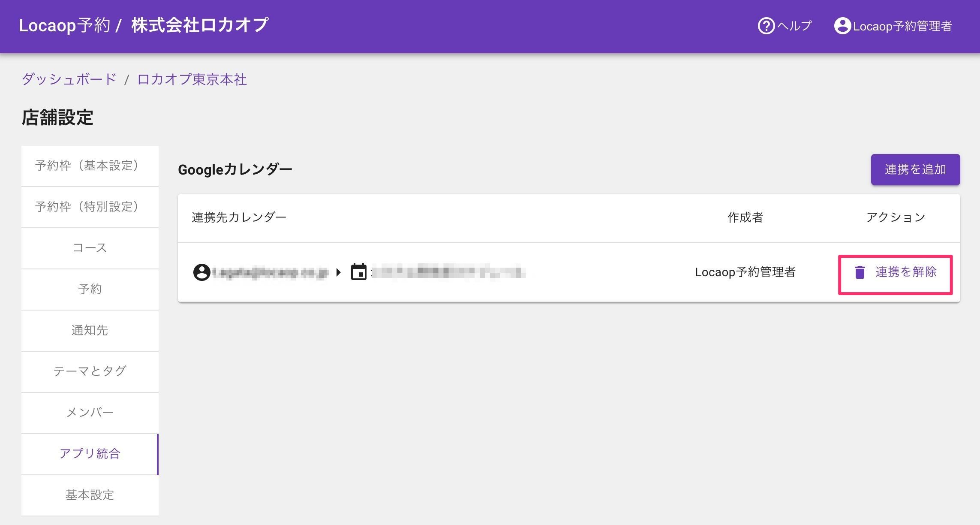Click the Google account person icon
The width and height of the screenshot is (980, 525).
tap(201, 272)
